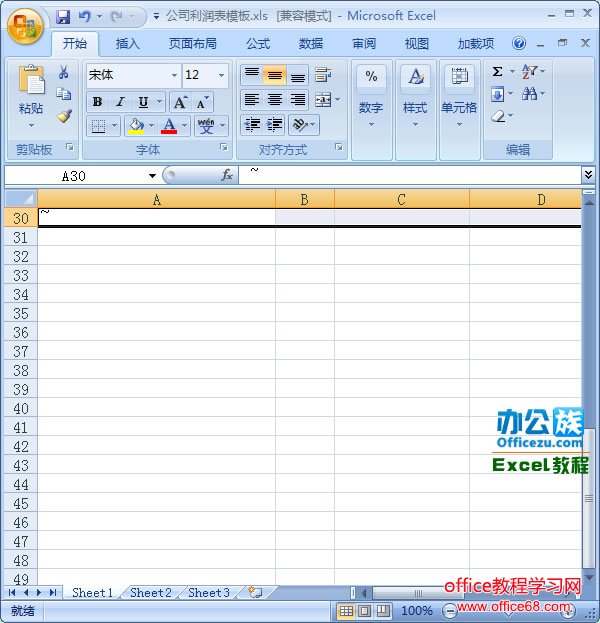Toggle bold formatting
Viewport: 600px width, 623px height.
tap(97, 102)
